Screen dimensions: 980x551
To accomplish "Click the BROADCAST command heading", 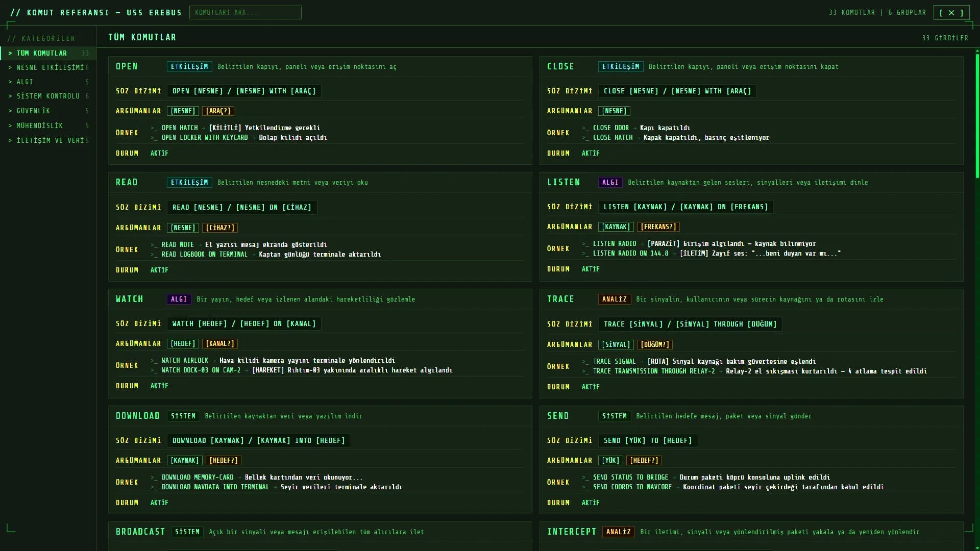I will (140, 532).
